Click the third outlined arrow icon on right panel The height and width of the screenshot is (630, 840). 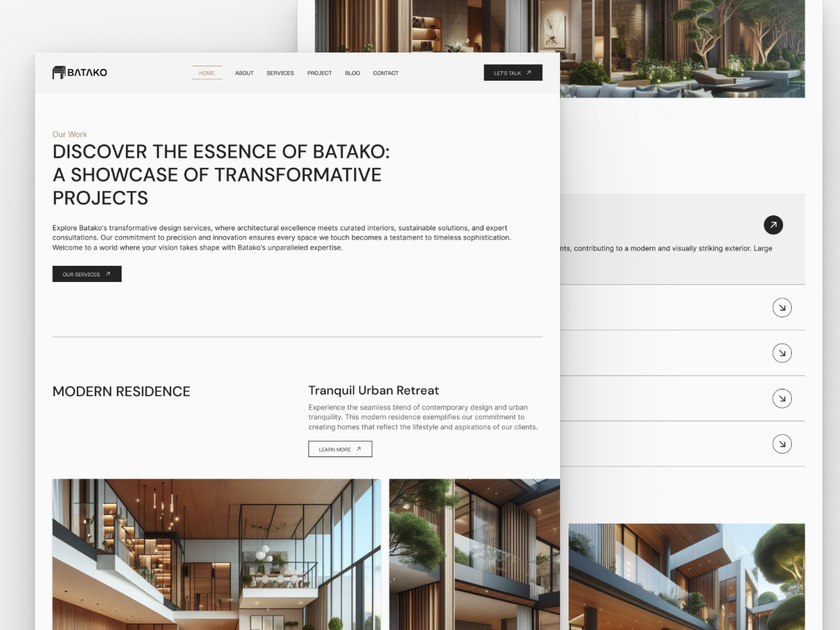781,398
